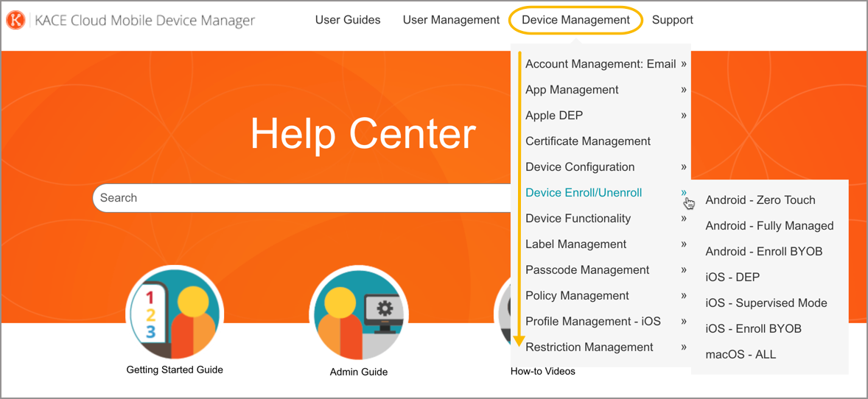Click the Device Management menu
This screenshot has width=868, height=399.
point(575,20)
